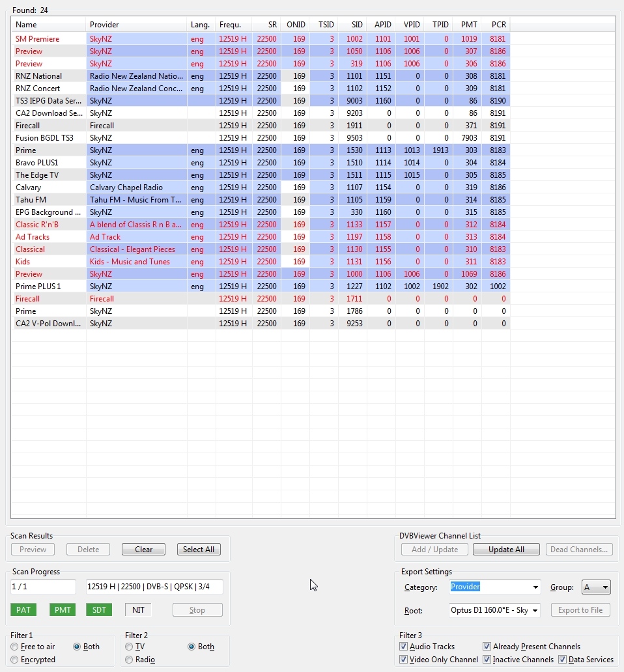Toggle the Audio Tracks checkbox
The width and height of the screenshot is (624, 672).
[404, 647]
